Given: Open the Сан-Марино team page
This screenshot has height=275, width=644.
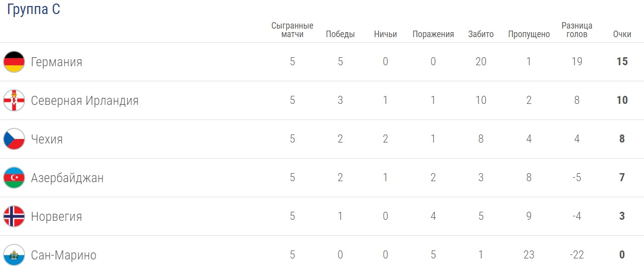Looking at the screenshot, I should pos(63,255).
